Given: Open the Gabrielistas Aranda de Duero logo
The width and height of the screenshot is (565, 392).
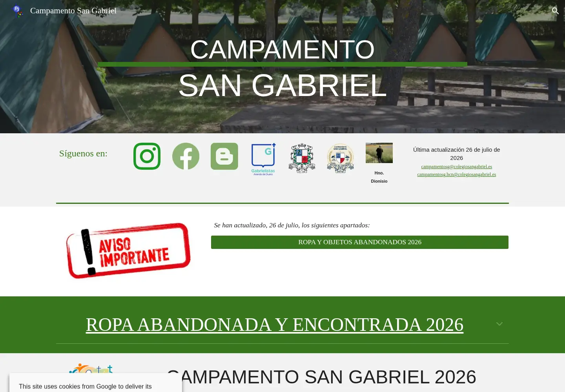Looking at the screenshot, I should (263, 159).
